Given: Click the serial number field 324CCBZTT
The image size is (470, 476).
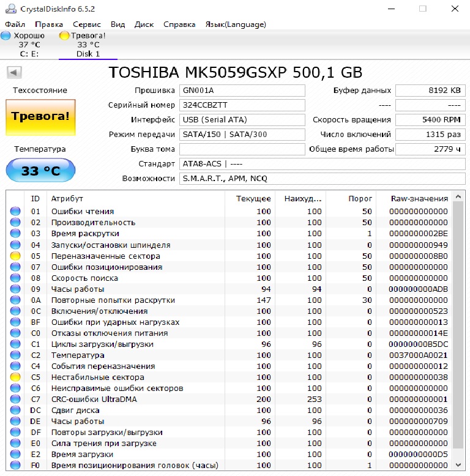Looking at the screenshot, I should tap(242, 105).
